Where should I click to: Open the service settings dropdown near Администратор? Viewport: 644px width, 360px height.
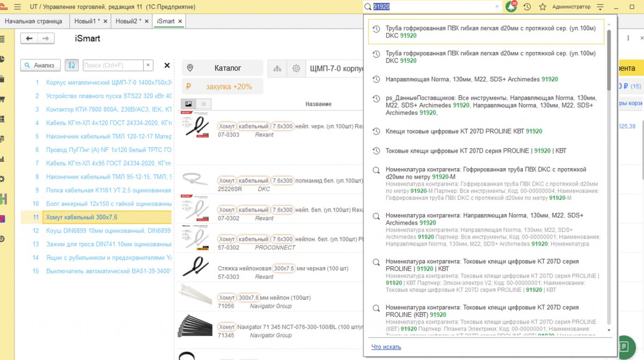click(600, 7)
